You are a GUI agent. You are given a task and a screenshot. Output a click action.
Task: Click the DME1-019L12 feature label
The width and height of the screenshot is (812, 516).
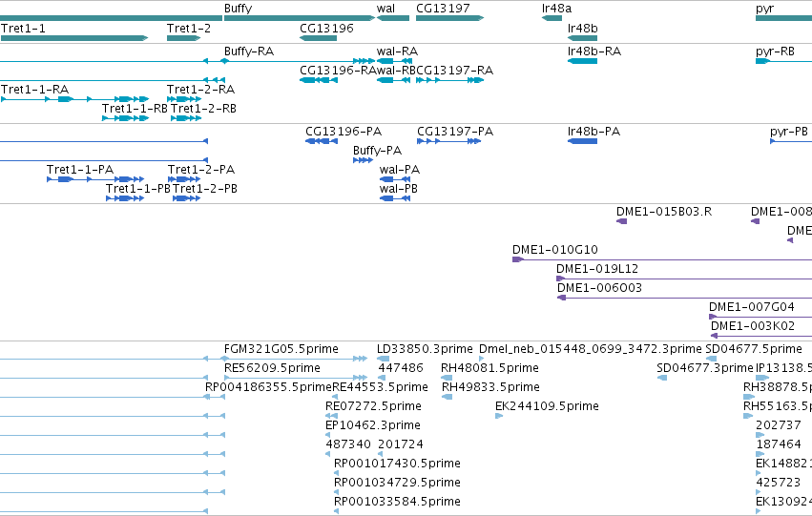(597, 269)
